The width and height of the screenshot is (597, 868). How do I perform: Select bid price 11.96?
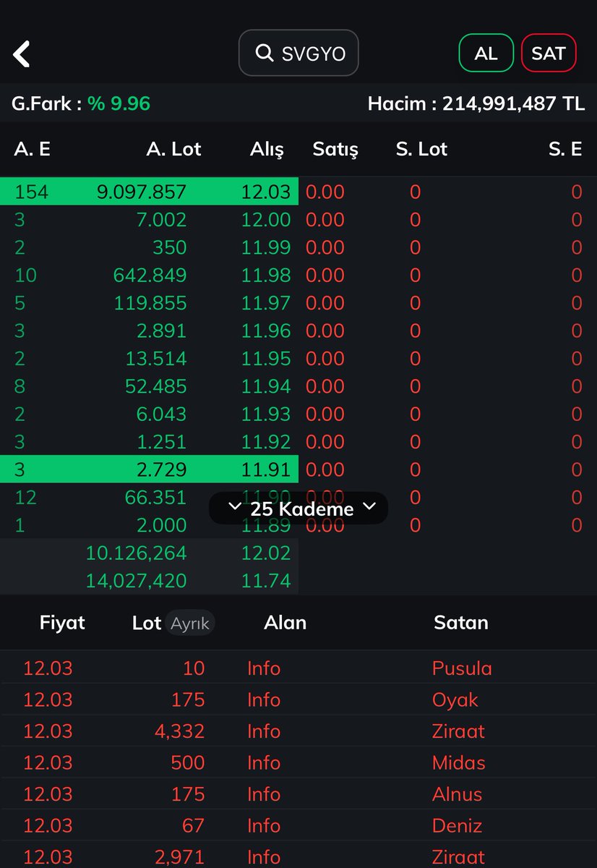pyautogui.click(x=266, y=331)
